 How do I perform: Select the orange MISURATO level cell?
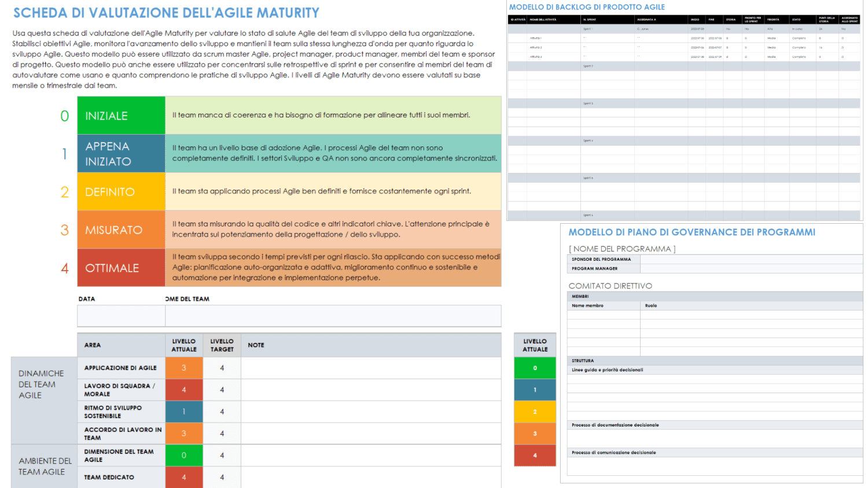pos(121,230)
